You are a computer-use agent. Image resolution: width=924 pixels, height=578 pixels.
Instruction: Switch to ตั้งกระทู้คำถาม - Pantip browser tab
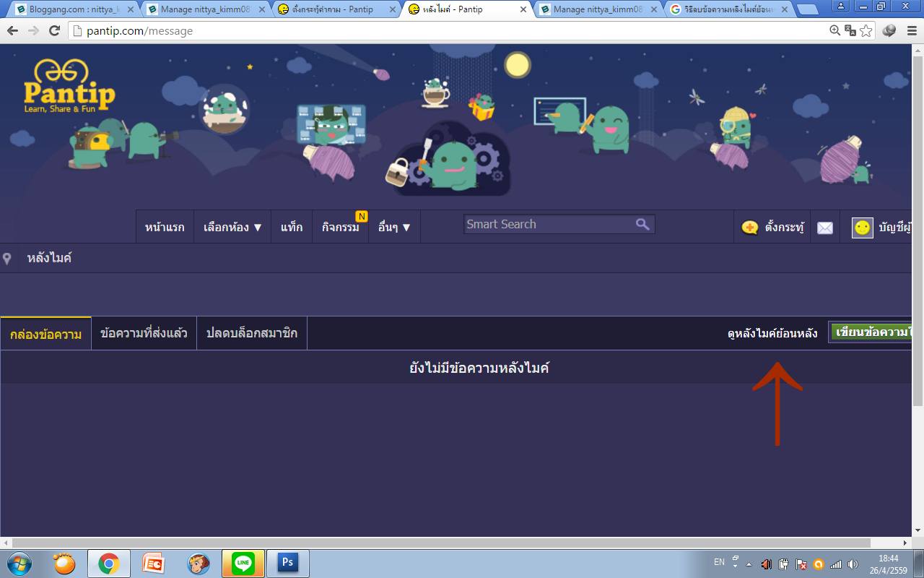334,9
